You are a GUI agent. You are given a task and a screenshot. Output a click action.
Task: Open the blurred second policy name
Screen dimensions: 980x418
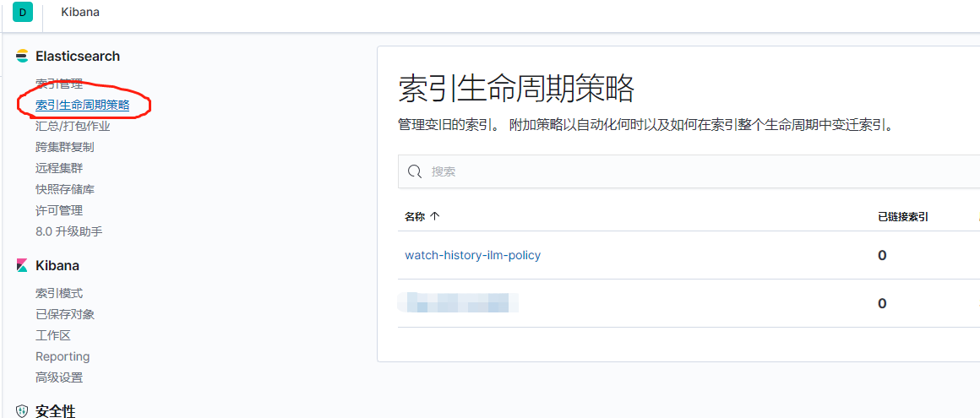pos(458,302)
